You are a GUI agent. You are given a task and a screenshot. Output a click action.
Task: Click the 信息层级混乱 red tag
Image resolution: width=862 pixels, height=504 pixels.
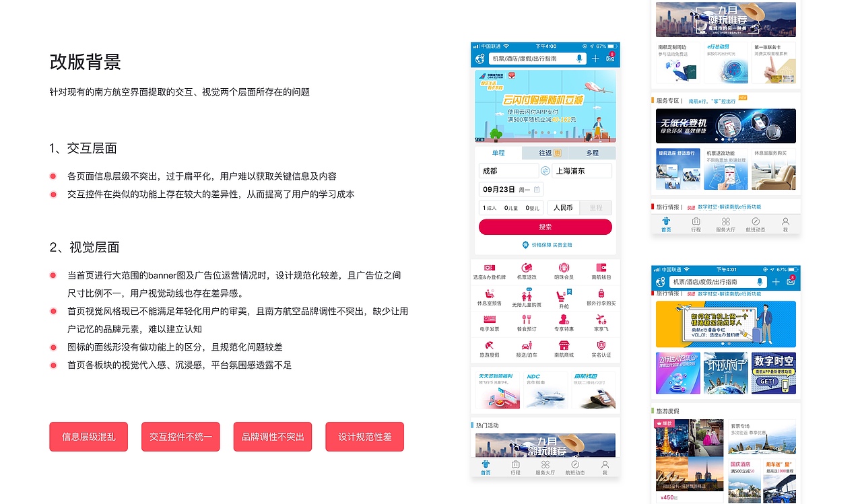pyautogui.click(x=89, y=437)
